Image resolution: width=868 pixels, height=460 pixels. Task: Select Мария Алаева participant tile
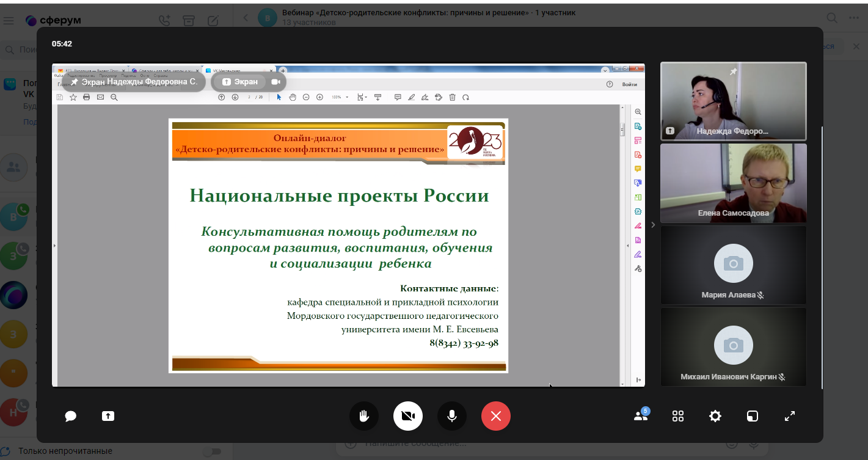(733, 265)
